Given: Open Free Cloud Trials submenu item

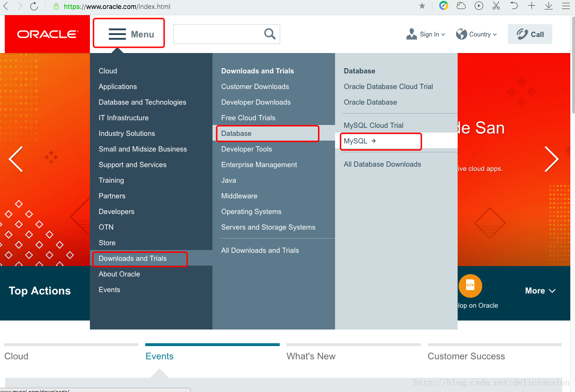Looking at the screenshot, I should [248, 118].
